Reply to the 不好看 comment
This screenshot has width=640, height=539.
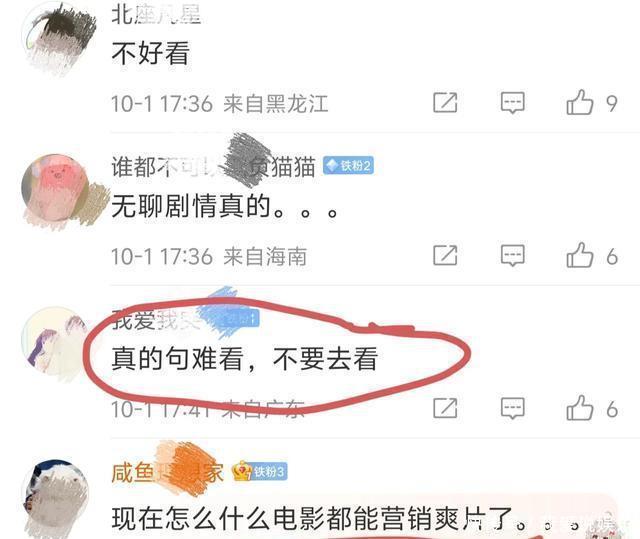point(513,102)
